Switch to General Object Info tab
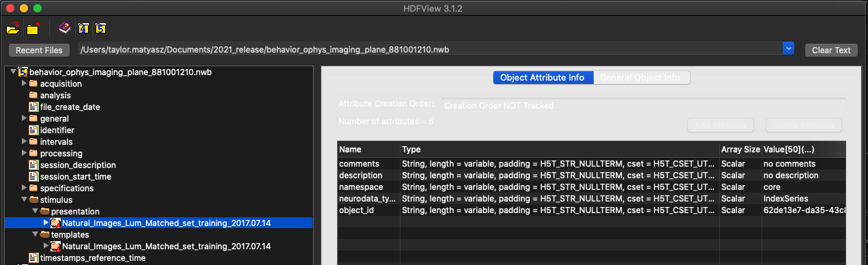This screenshot has height=265, width=868. click(641, 77)
